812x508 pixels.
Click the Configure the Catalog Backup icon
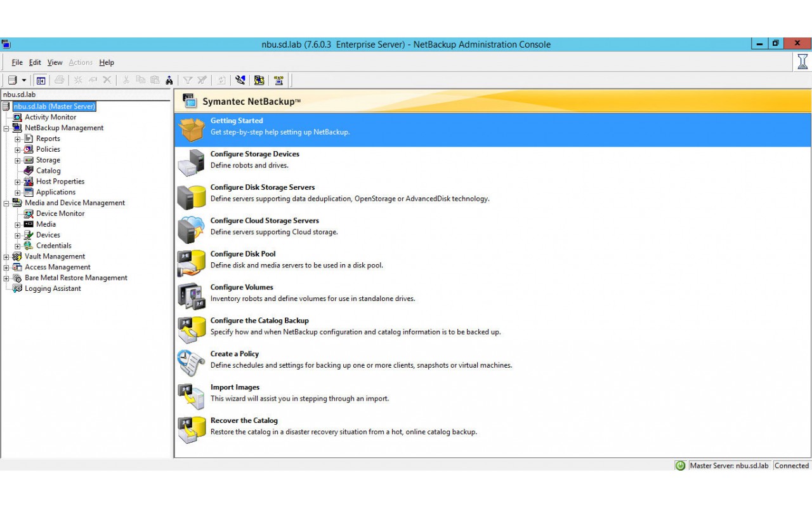(192, 330)
